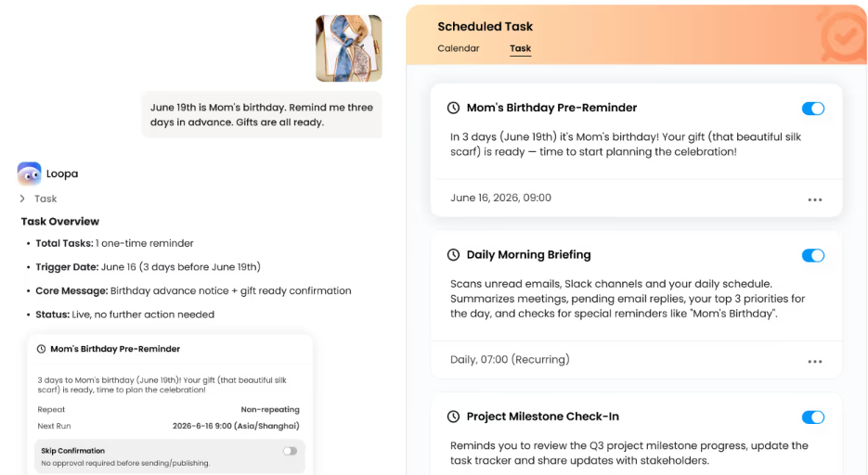
Task: Expand the Task chevron under Loopa
Action: [x=22, y=199]
